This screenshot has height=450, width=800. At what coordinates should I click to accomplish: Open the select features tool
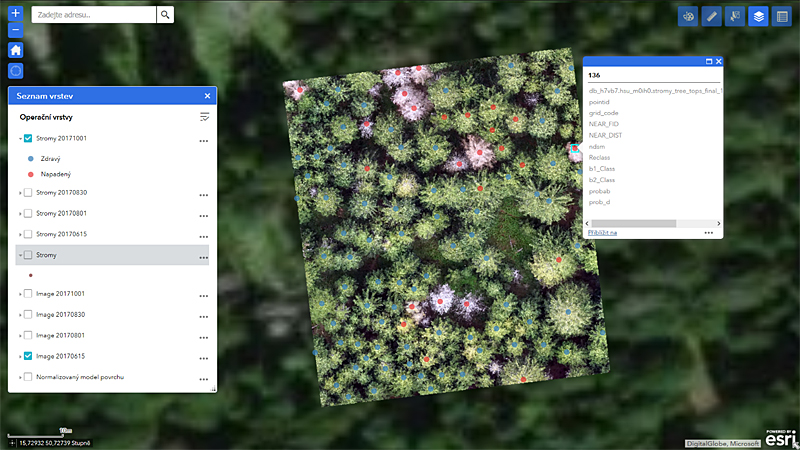[x=735, y=16]
